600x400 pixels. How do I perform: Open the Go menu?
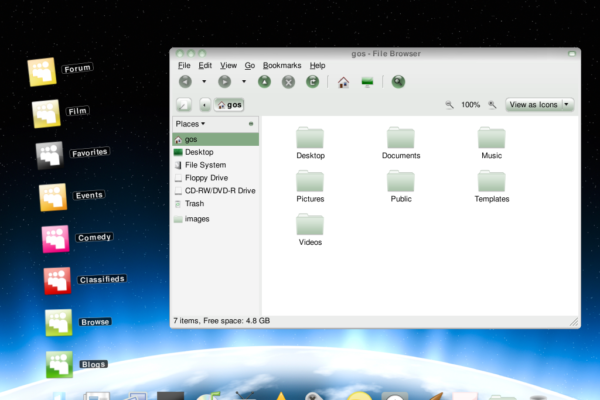(250, 65)
